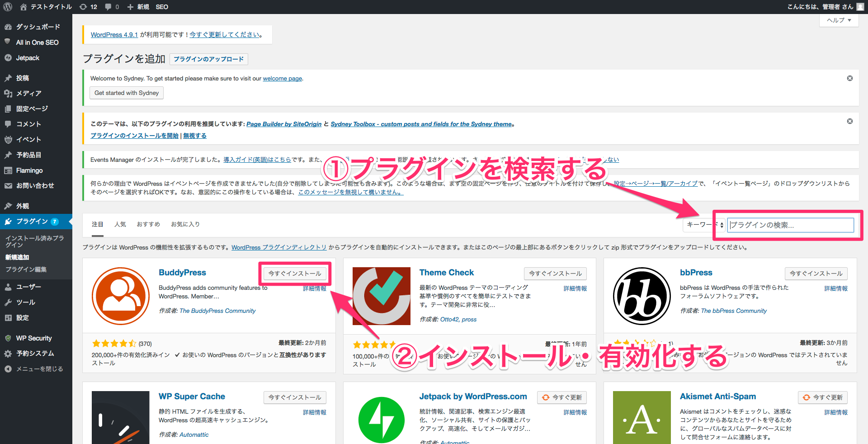Viewport: 868px width, 444px height.
Task: Open プラグイン menu with badge 7
Action: click(36, 222)
